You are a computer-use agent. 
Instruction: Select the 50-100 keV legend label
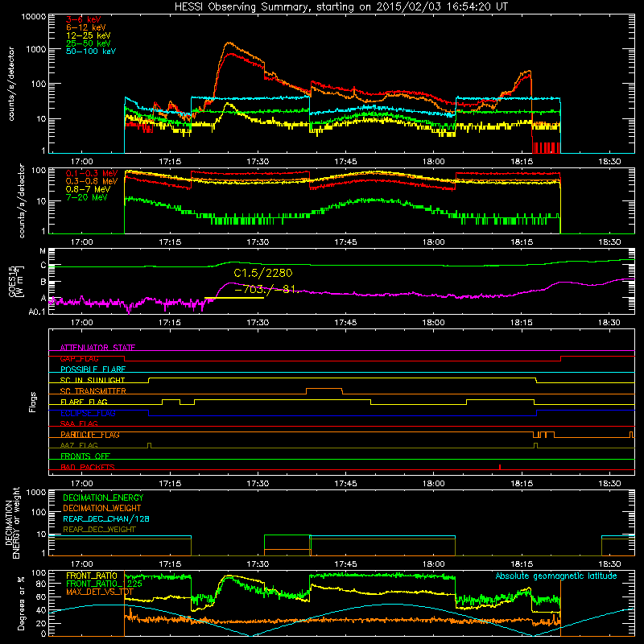91,52
